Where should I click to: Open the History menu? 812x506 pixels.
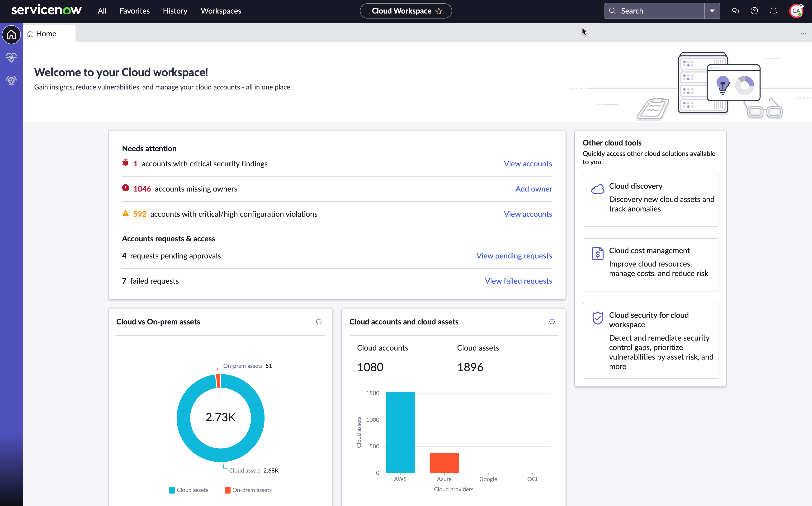[x=175, y=11]
